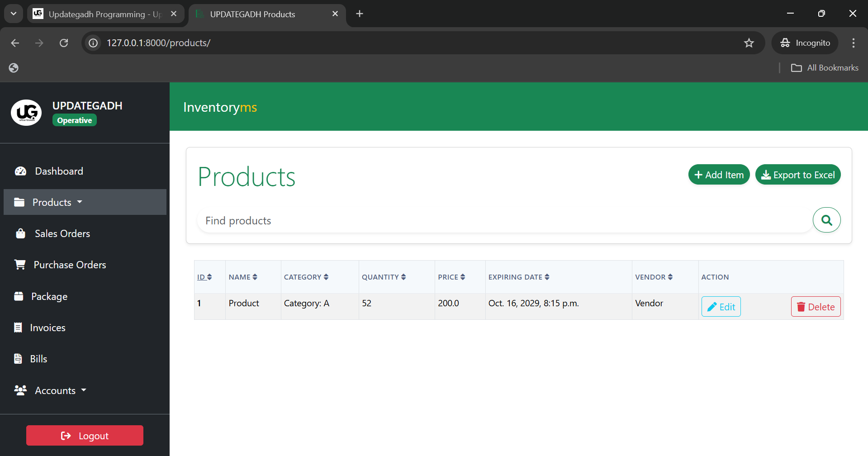Sort by Expiring Date column header
This screenshot has height=456, width=868.
pyautogui.click(x=519, y=277)
